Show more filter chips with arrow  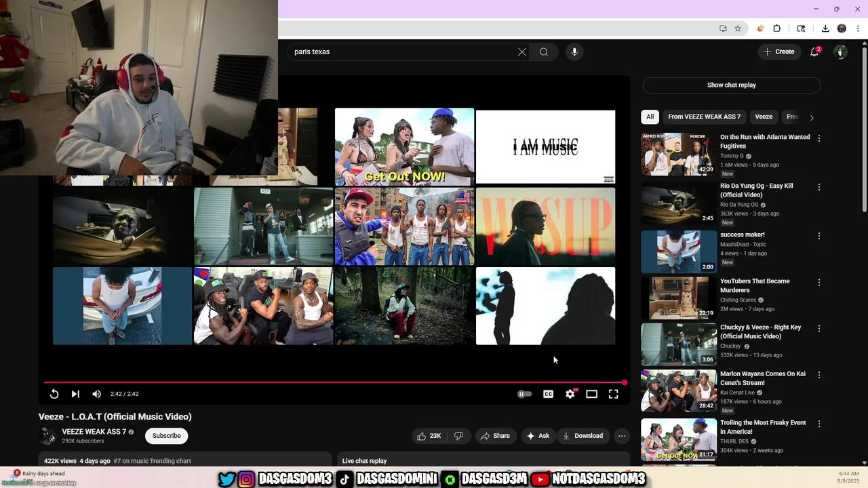coord(812,117)
